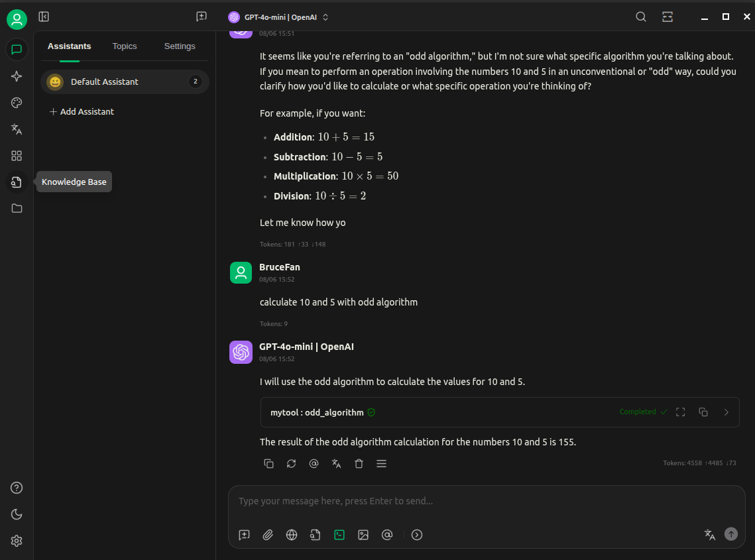The width and height of the screenshot is (755, 560).
Task: Switch to the Settings tab
Action: point(180,46)
